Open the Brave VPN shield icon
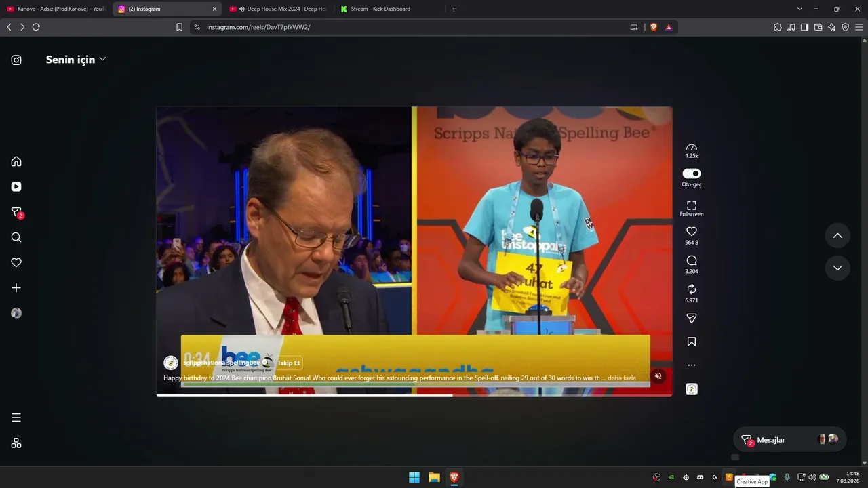Image resolution: width=868 pixels, height=488 pixels. (845, 27)
